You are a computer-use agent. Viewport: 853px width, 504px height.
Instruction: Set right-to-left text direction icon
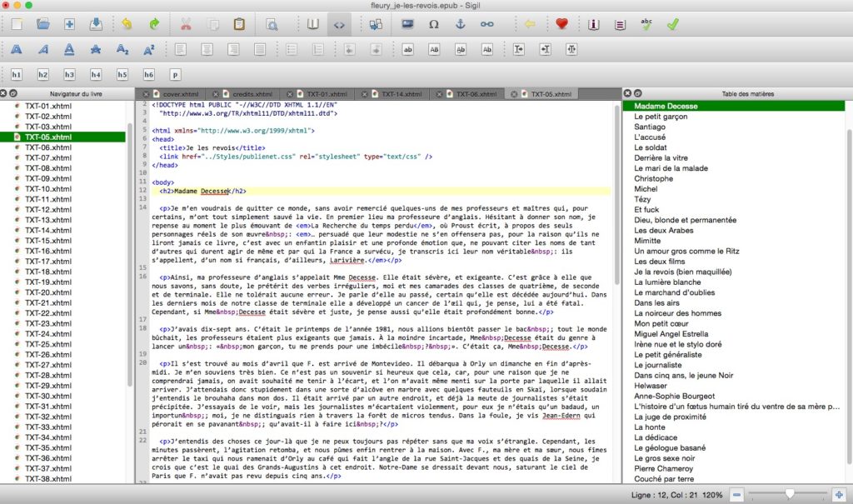pyautogui.click(x=545, y=49)
